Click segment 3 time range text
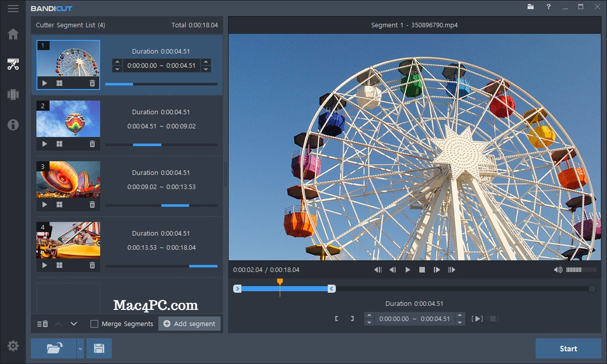Viewport: 607px width, 364px height. click(x=161, y=187)
